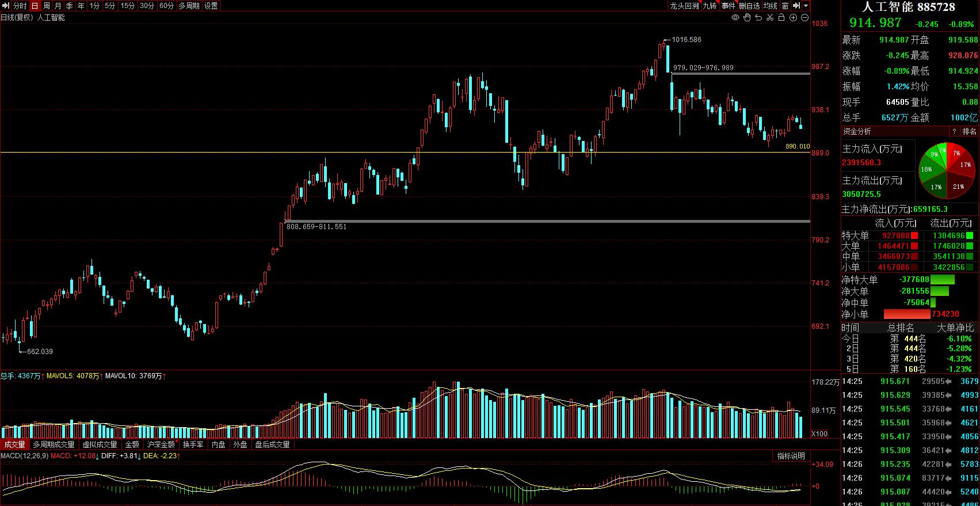Open 指标说明 indicator description
The height and width of the screenshot is (506, 980).
click(x=791, y=456)
